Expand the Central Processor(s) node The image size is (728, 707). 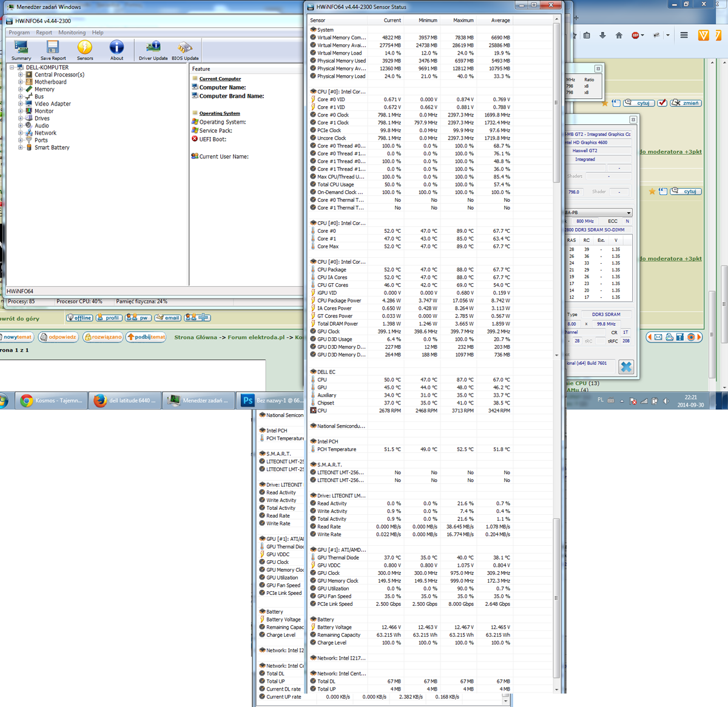coord(20,75)
